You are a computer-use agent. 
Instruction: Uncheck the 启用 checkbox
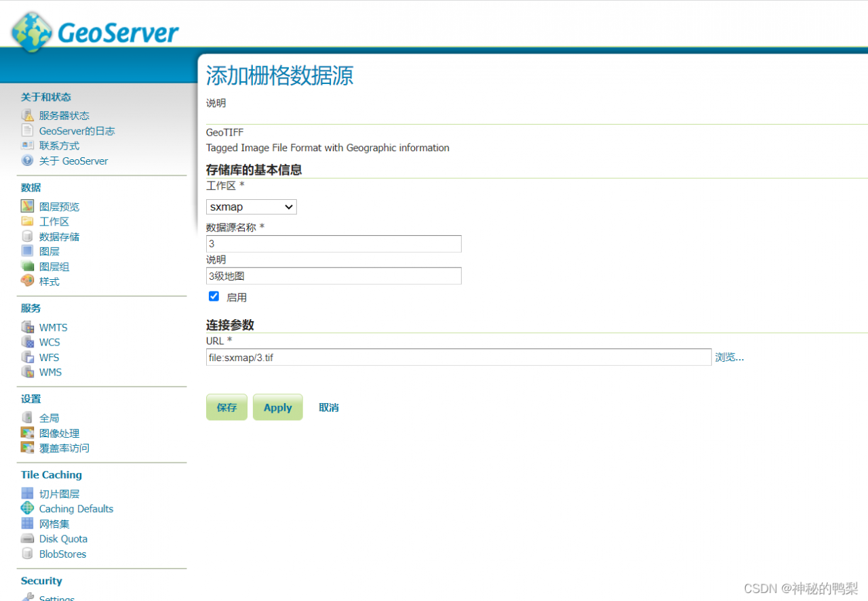point(214,296)
